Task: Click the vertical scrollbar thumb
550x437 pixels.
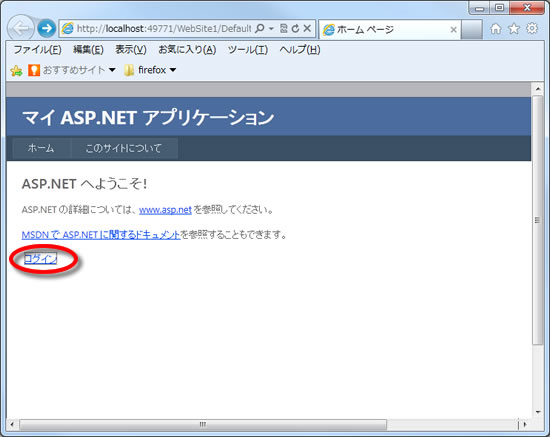Action: tap(538, 220)
